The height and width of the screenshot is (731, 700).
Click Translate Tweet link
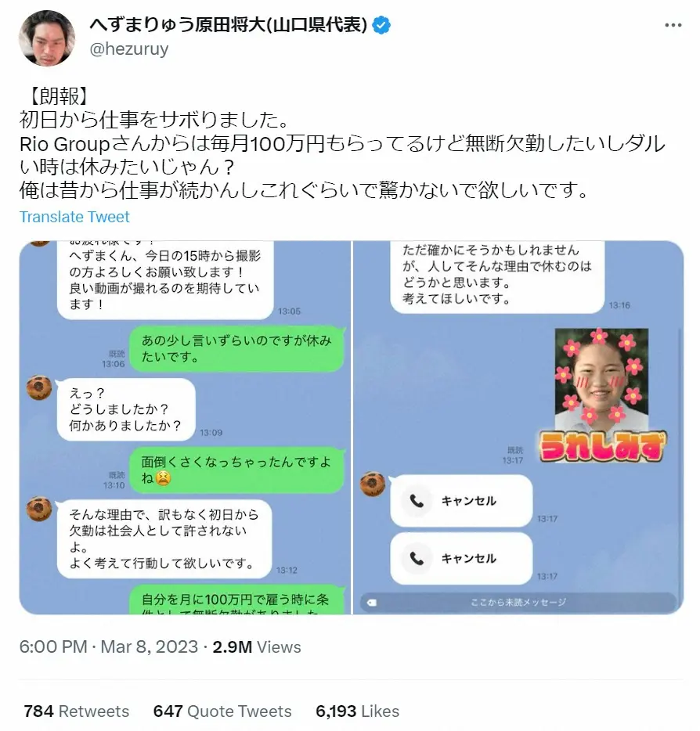pyautogui.click(x=74, y=217)
